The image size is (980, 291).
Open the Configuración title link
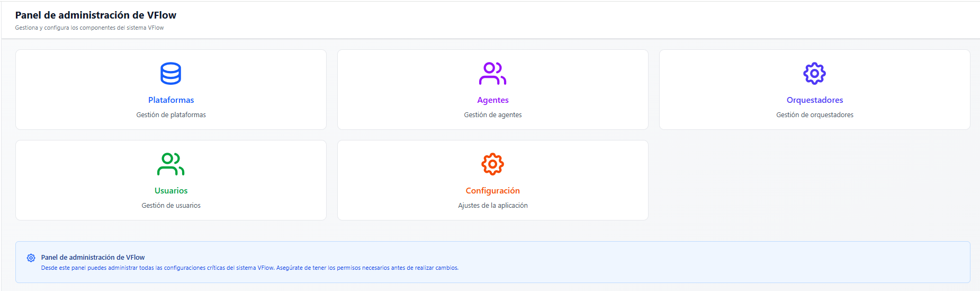pos(492,191)
